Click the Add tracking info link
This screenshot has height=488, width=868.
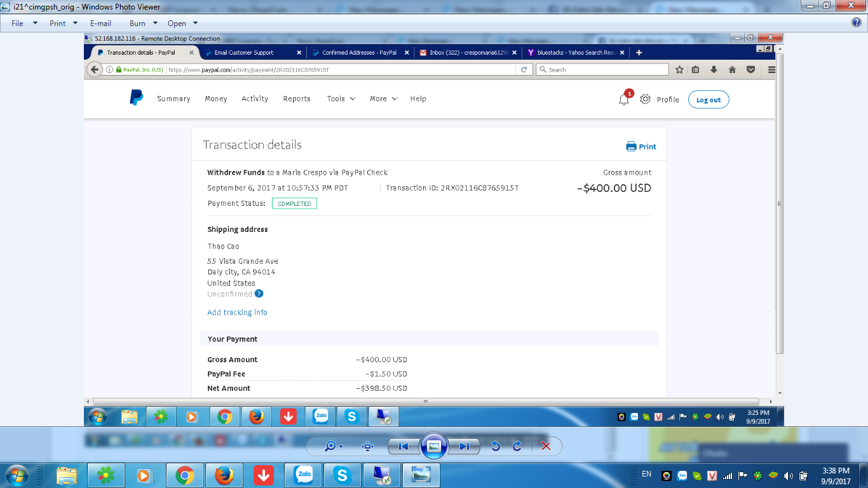pos(237,313)
